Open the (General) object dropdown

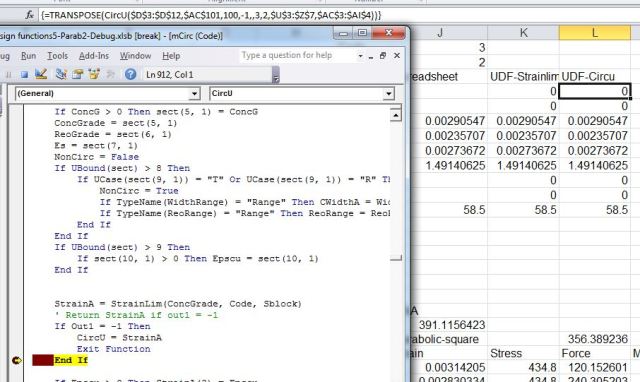pyautogui.click(x=194, y=94)
